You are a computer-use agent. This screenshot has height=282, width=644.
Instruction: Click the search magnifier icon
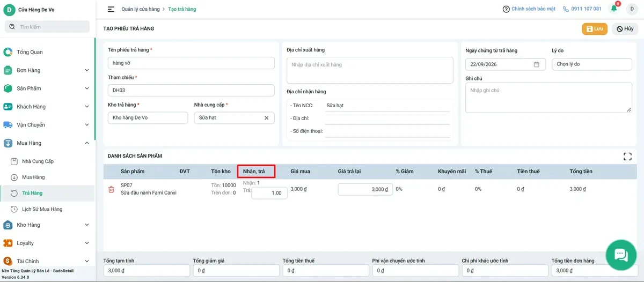12,27
